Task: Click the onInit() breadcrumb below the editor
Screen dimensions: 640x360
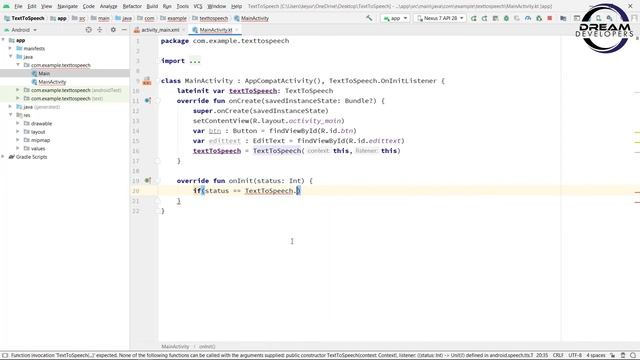Action: (x=207, y=347)
